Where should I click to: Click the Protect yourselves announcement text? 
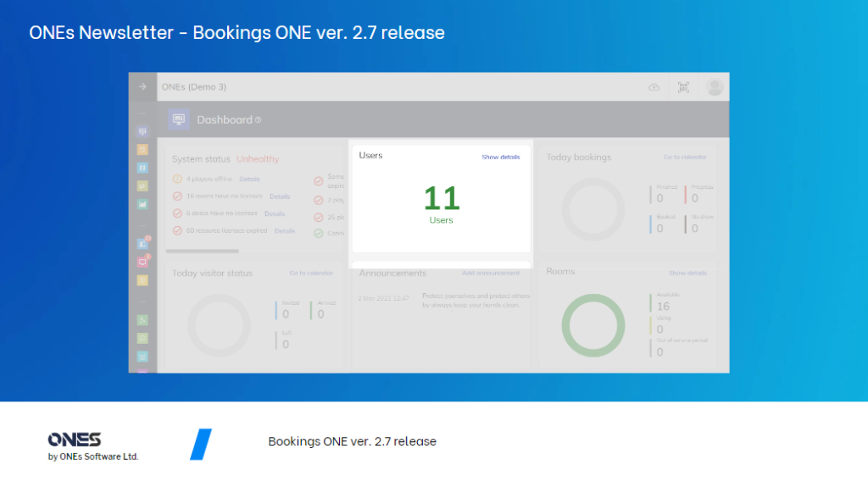coord(476,301)
